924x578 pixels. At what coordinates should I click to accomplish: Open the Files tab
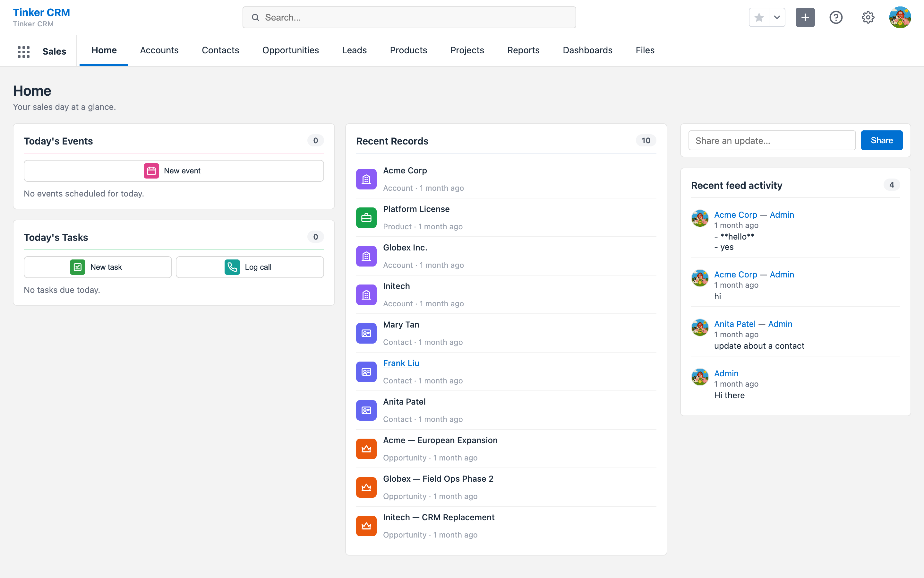pyautogui.click(x=645, y=50)
